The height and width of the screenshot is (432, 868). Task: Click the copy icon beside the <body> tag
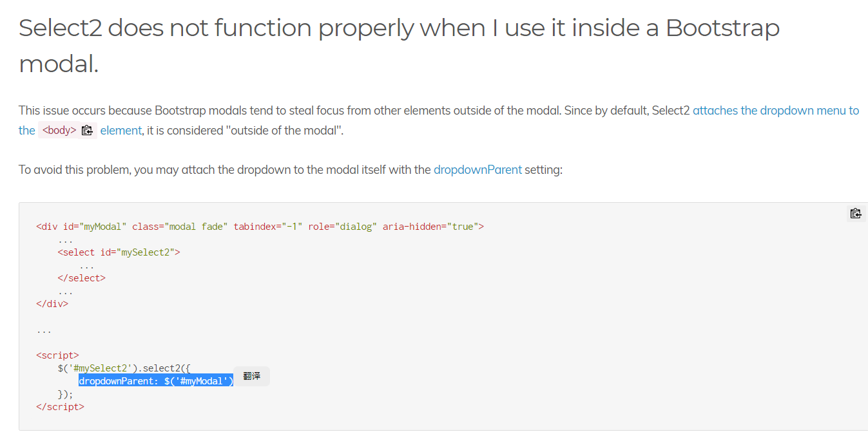coord(88,130)
